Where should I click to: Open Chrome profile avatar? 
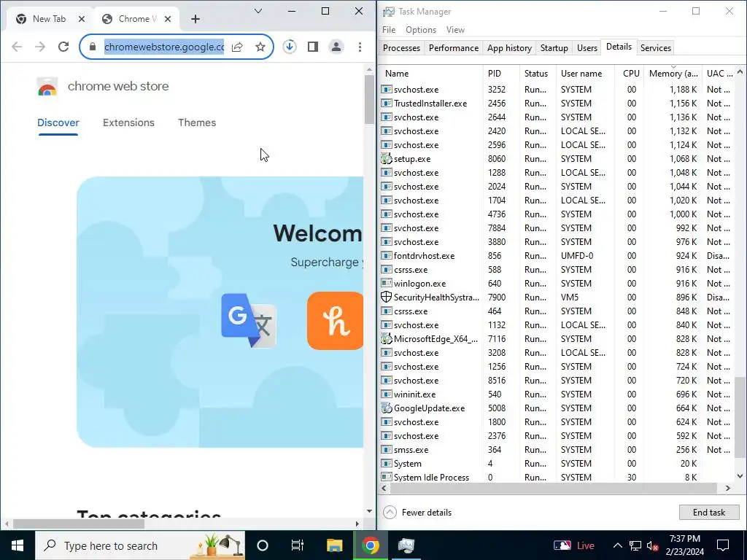[x=336, y=47]
